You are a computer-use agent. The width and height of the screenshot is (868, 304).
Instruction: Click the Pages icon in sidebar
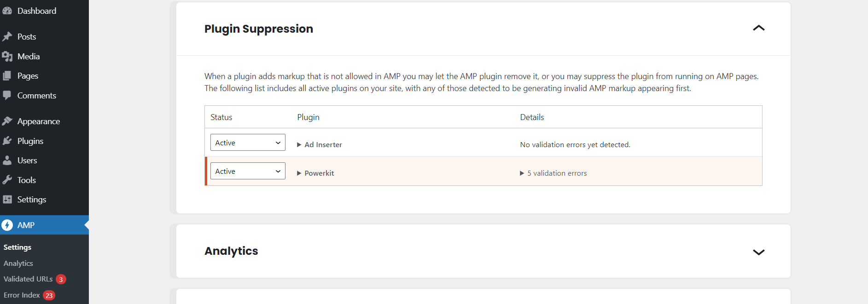(x=7, y=75)
